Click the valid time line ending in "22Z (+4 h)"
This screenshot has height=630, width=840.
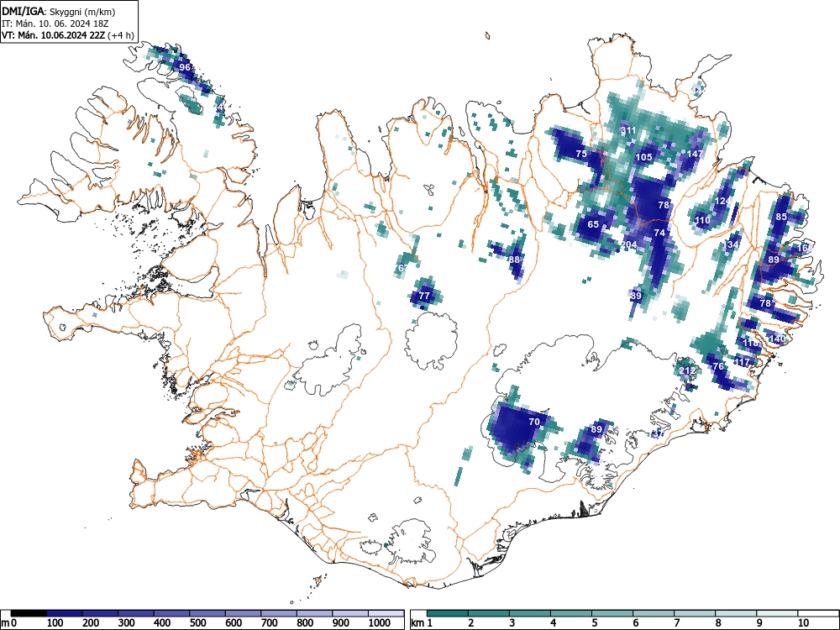tap(67, 35)
